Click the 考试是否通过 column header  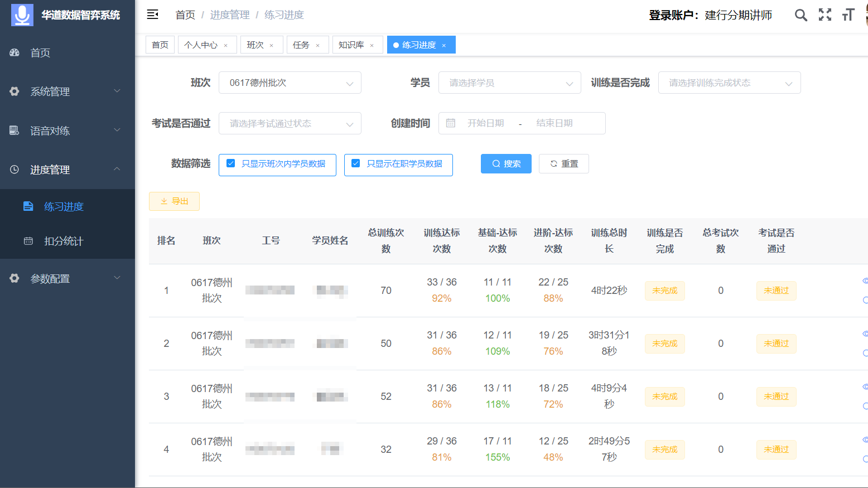click(777, 241)
